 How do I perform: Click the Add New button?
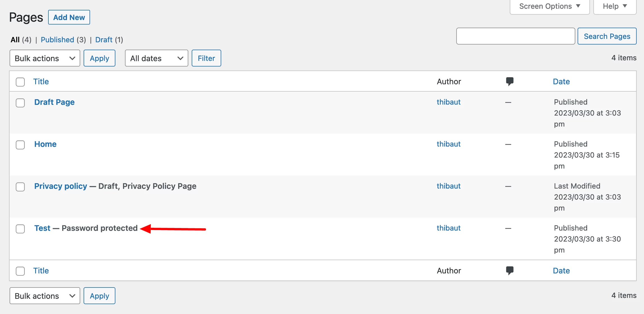click(x=69, y=17)
